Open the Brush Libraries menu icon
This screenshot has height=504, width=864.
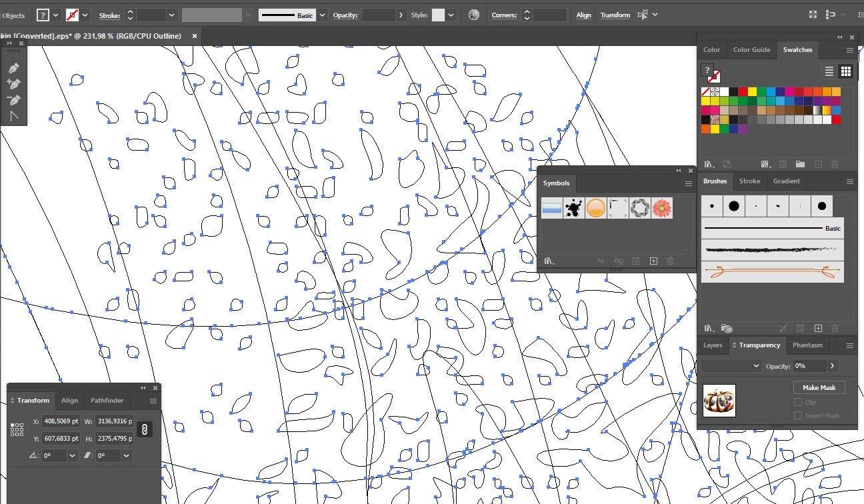click(x=710, y=328)
